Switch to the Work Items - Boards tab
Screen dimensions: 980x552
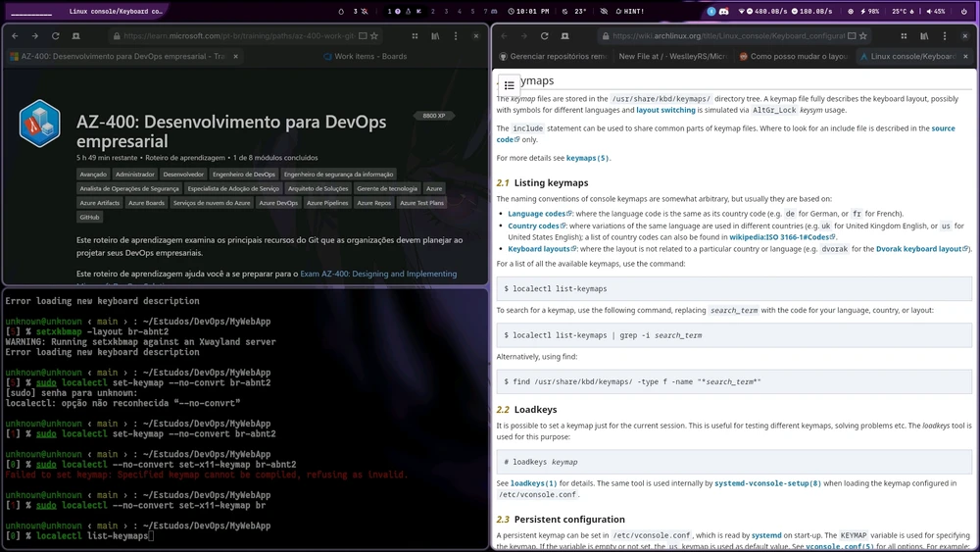pyautogui.click(x=367, y=57)
